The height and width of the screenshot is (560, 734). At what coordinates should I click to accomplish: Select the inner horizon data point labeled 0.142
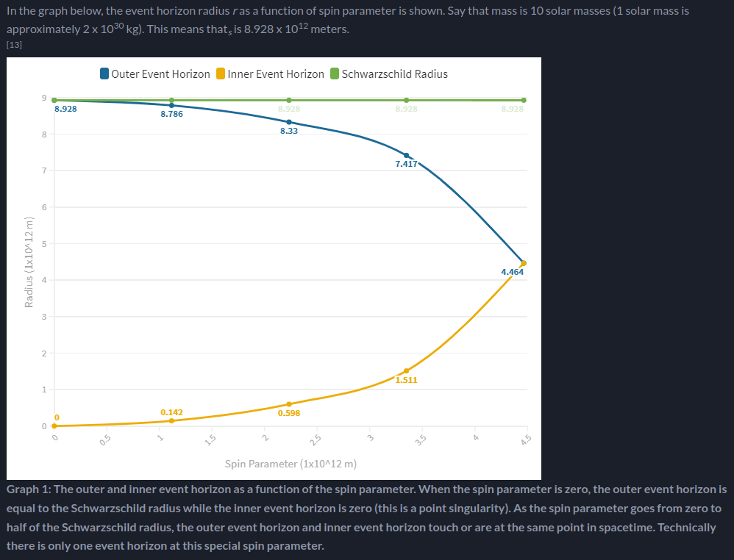pyautogui.click(x=171, y=420)
